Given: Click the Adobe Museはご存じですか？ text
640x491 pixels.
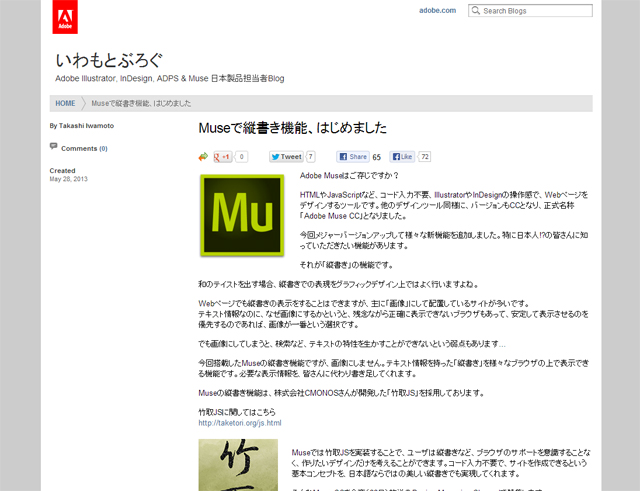Looking at the screenshot, I should [x=349, y=176].
